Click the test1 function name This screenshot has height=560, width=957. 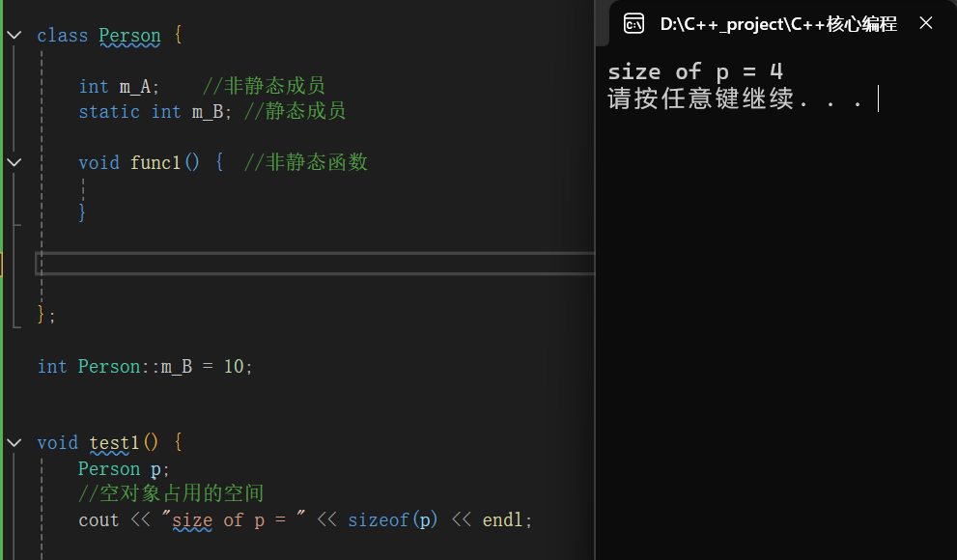tap(115, 443)
